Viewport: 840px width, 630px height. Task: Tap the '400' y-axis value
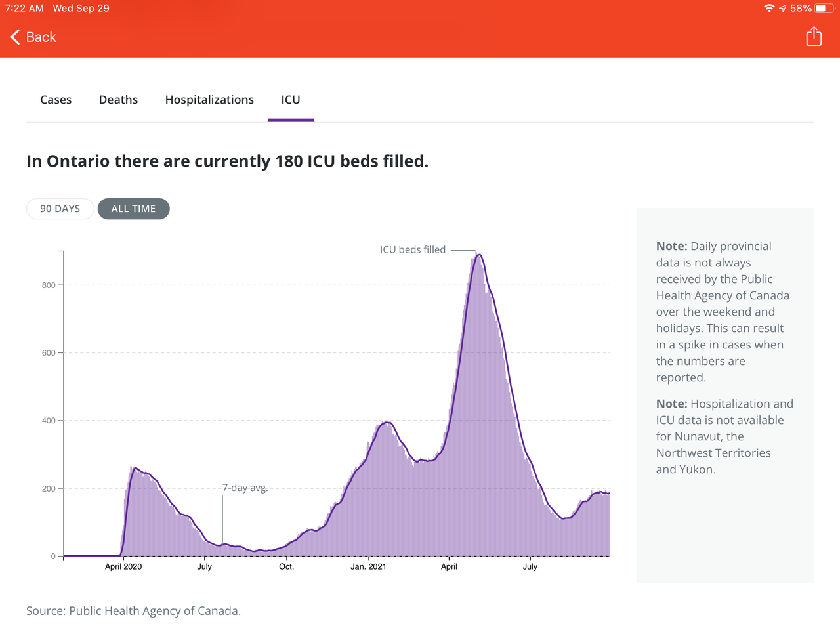coord(49,421)
